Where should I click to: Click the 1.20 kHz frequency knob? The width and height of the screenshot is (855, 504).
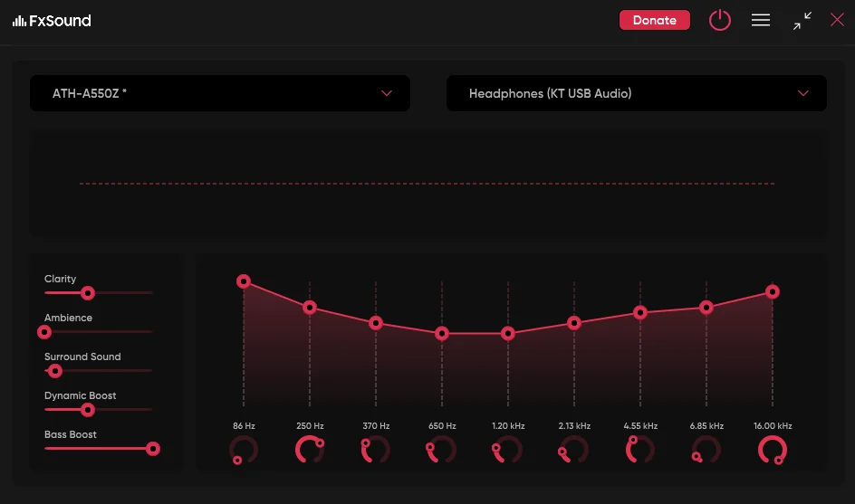click(507, 450)
